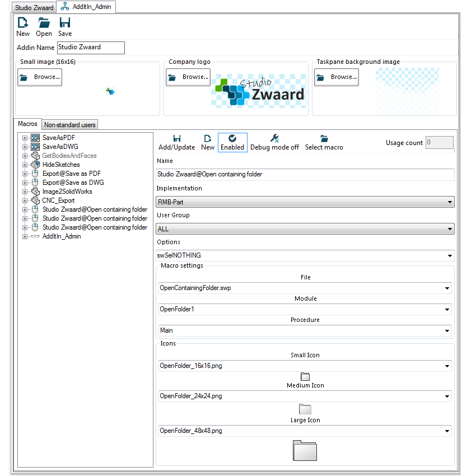Select the SaveAsDWG macro label
This screenshot has width=476, height=476.
coord(60,147)
